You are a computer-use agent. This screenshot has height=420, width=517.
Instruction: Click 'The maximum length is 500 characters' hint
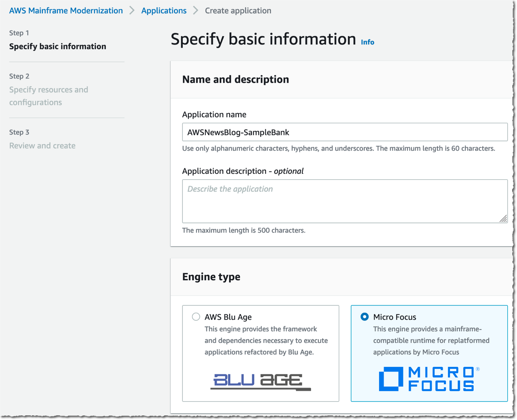tap(244, 230)
